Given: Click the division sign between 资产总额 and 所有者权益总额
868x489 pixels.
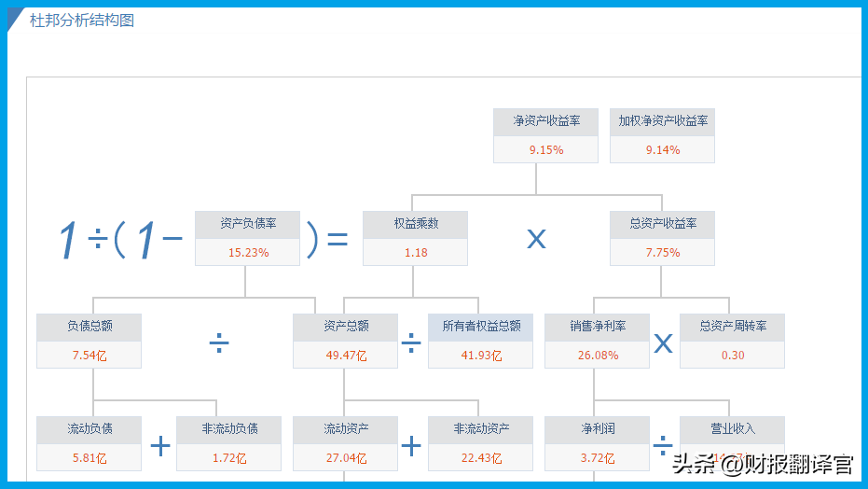Looking at the screenshot, I should (411, 343).
